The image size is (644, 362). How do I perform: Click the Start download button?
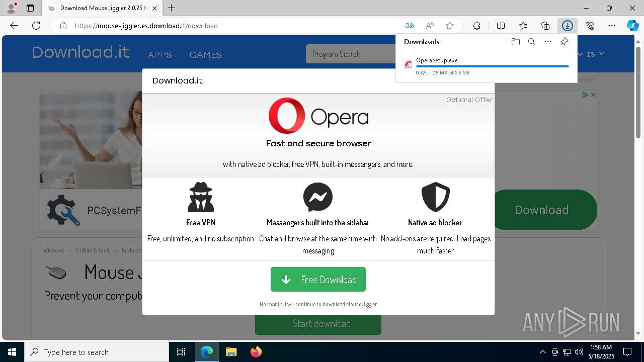pos(318,323)
